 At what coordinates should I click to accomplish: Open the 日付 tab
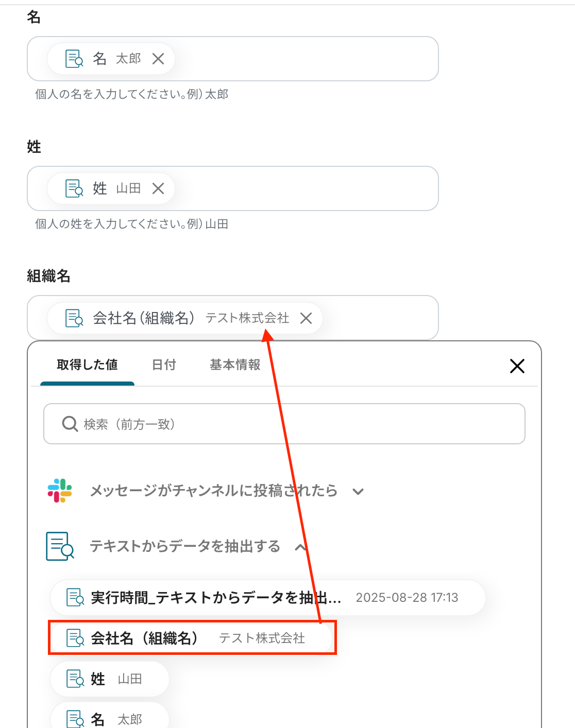point(164,365)
